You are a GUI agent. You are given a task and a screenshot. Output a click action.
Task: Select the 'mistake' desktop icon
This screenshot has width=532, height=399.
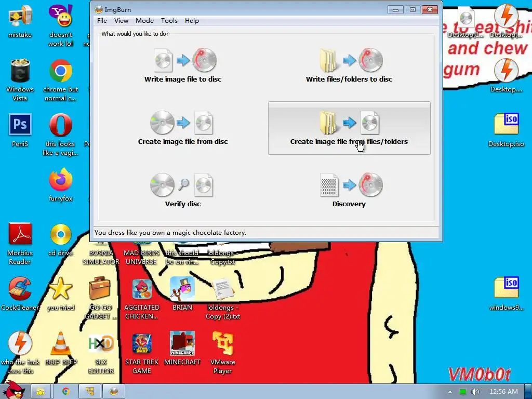[20, 21]
